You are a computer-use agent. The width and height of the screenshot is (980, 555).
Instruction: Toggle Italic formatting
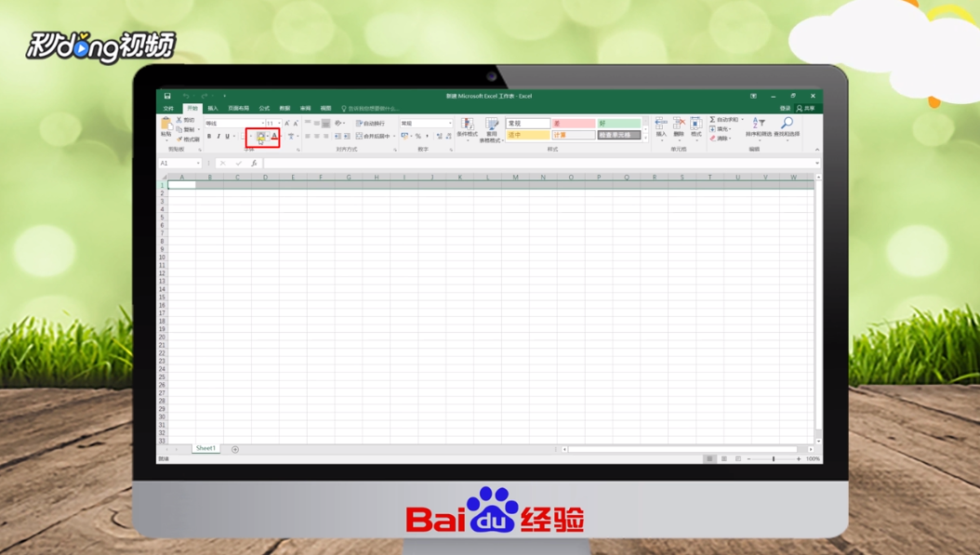(219, 136)
